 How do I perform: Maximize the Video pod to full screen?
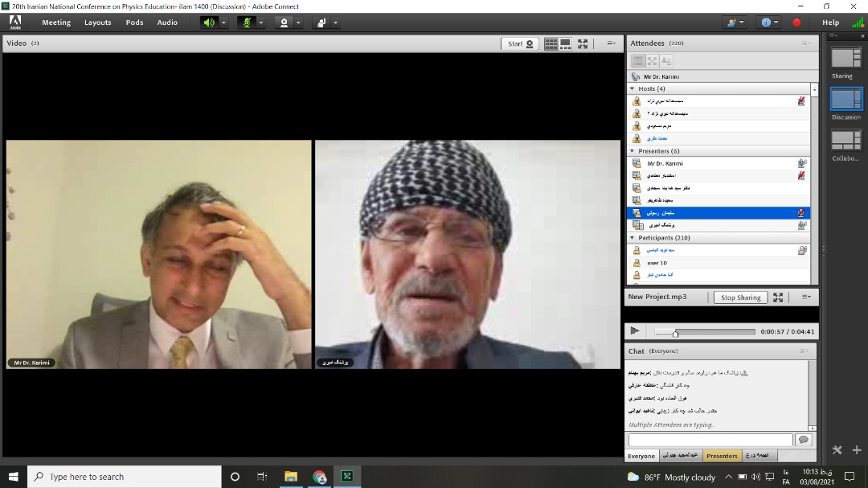tap(583, 43)
